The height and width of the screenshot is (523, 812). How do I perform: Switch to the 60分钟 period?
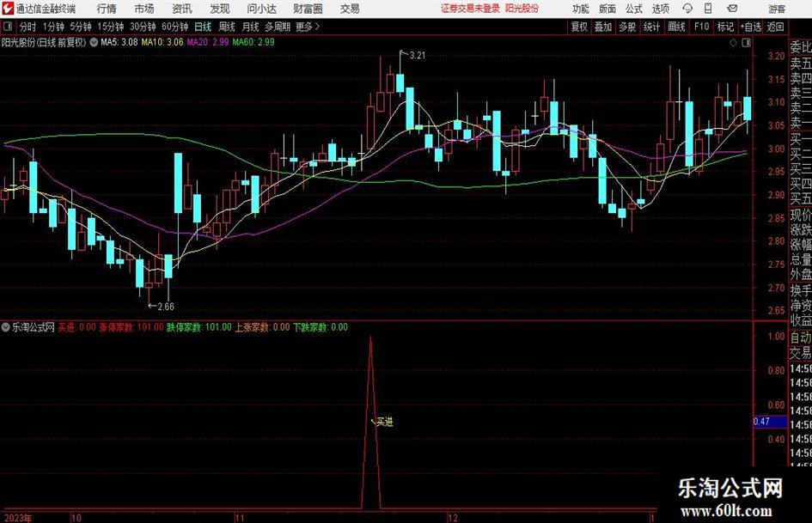(174, 27)
